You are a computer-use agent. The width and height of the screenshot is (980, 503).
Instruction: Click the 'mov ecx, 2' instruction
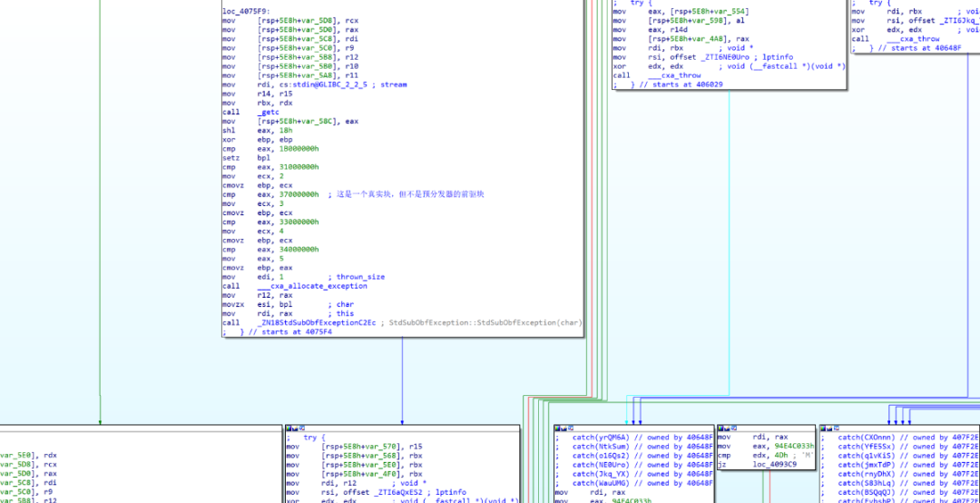click(253, 176)
